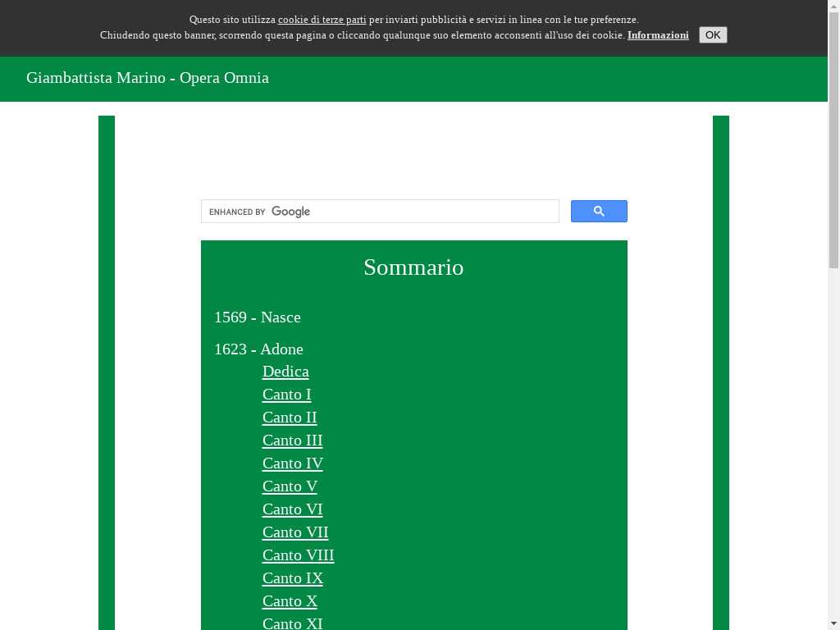Choose Canto X from the summary
The image size is (840, 630).
point(290,601)
